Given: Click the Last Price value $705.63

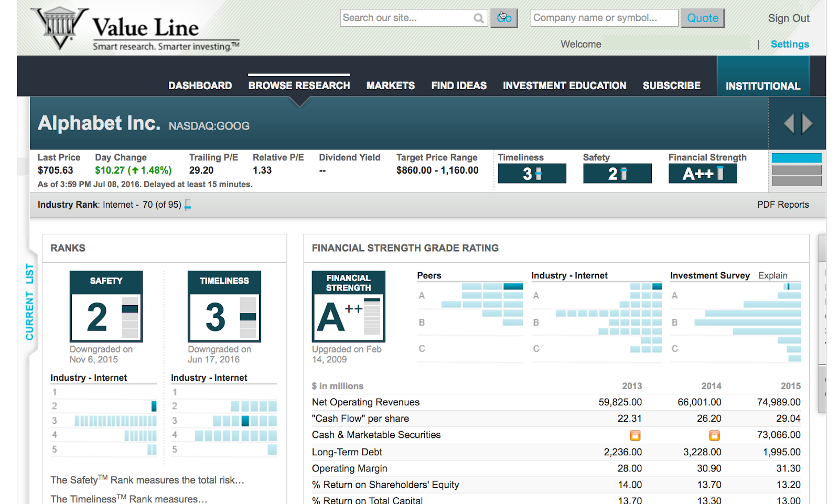Looking at the screenshot, I should pos(56,170).
